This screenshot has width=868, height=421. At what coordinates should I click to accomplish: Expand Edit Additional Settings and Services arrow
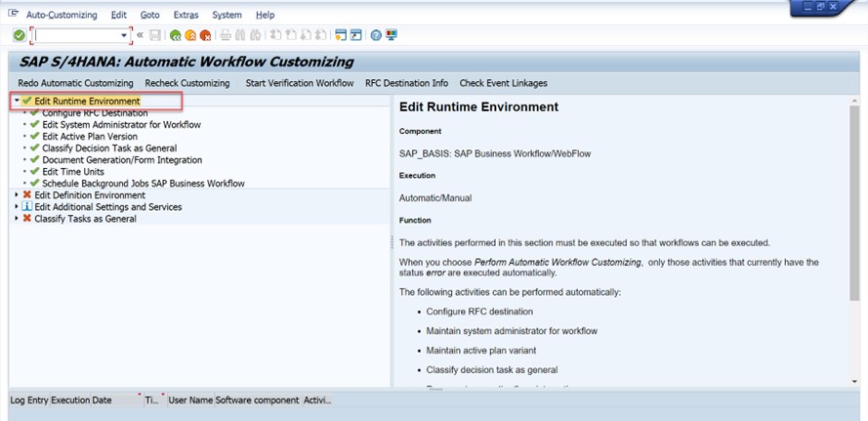coord(18,207)
